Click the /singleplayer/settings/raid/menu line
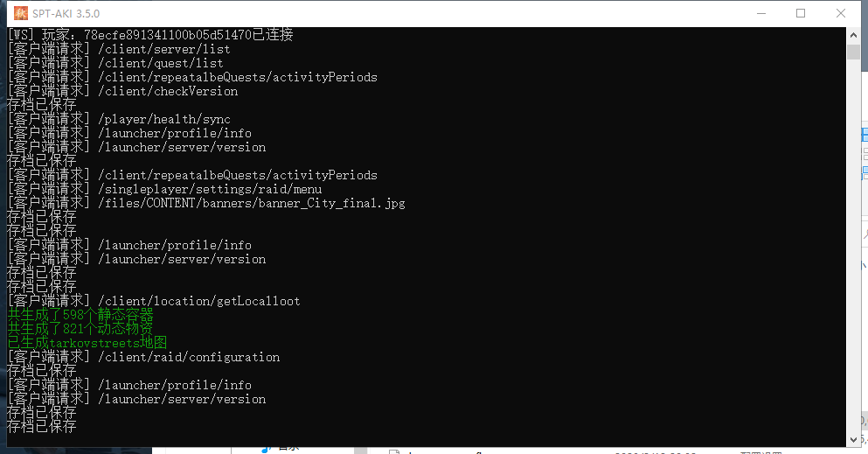 click(165, 189)
